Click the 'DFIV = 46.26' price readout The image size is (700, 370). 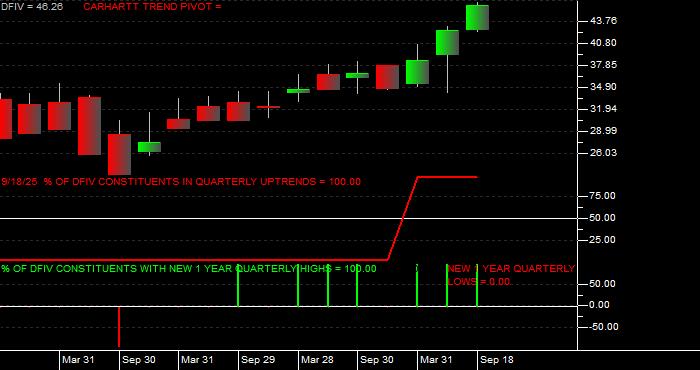[x=32, y=7]
